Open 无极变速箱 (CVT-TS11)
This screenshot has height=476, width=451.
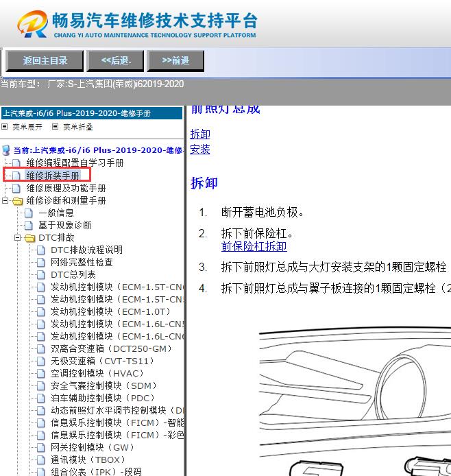(103, 361)
